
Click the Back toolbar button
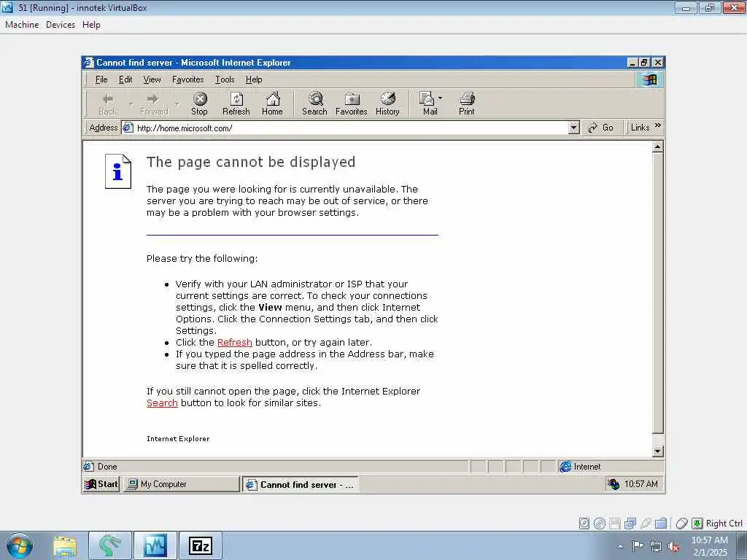point(108,104)
